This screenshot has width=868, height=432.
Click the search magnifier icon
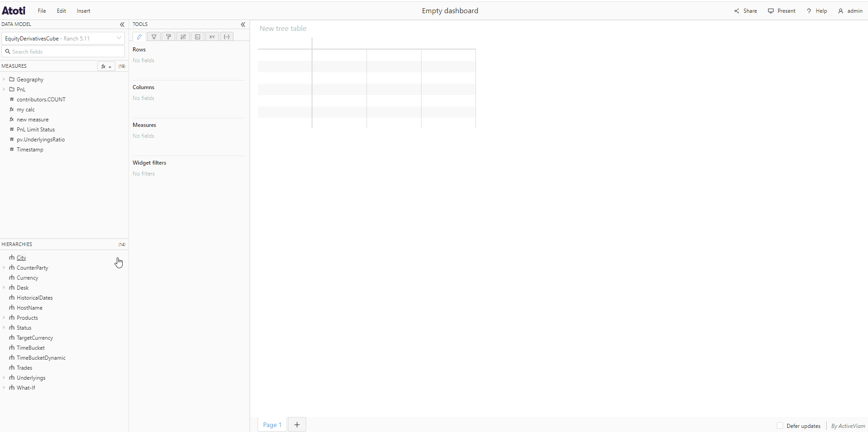pyautogui.click(x=8, y=51)
